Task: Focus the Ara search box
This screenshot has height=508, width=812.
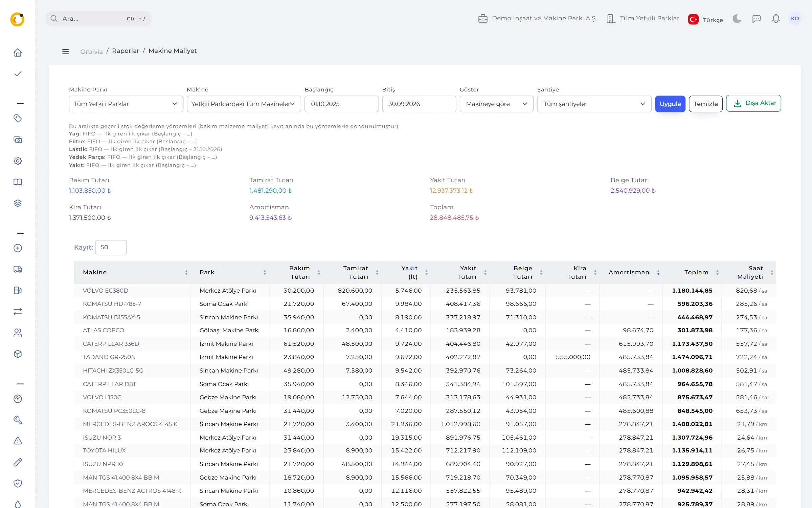Action: pyautogui.click(x=98, y=19)
